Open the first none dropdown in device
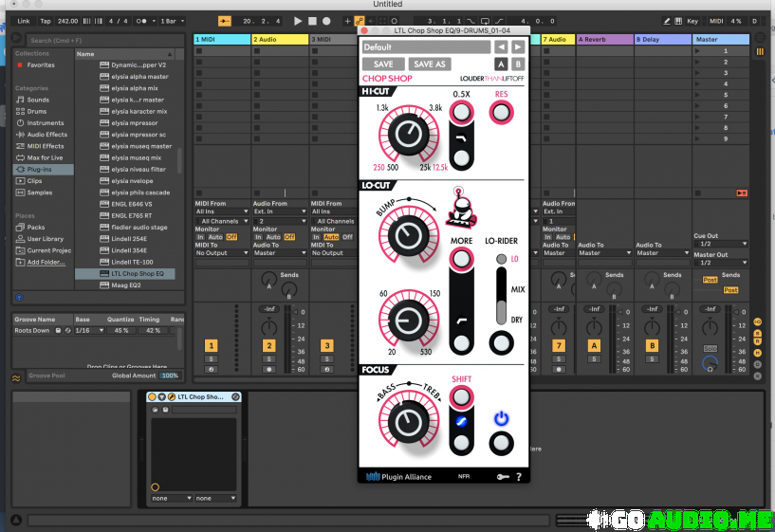Viewport: 775px width, 532px height. [x=171, y=499]
